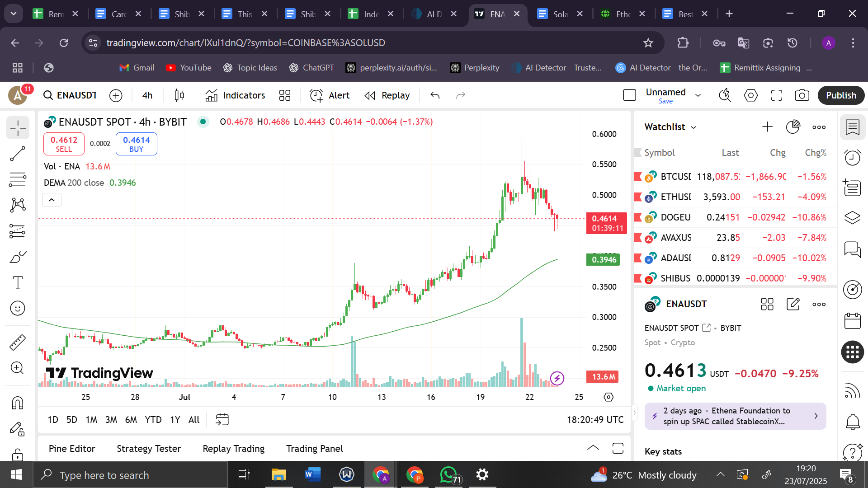The height and width of the screenshot is (488, 868).
Task: Select the Text annotation tool
Action: (18, 283)
